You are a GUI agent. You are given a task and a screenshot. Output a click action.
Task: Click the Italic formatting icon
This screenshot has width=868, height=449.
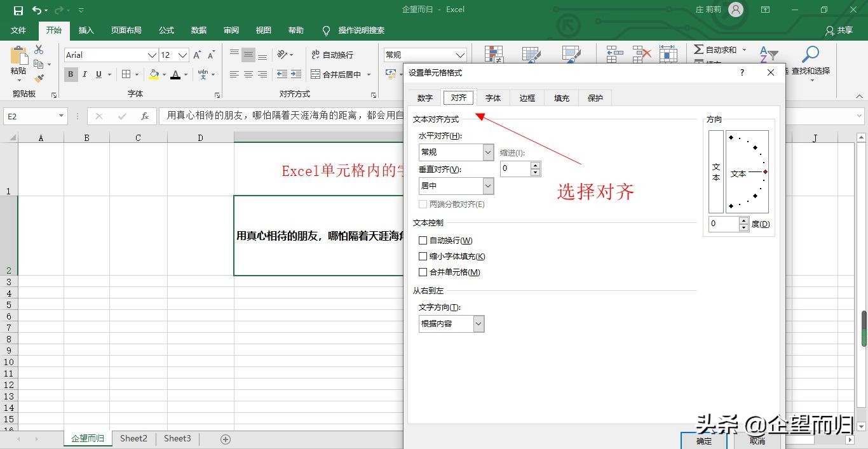click(85, 74)
